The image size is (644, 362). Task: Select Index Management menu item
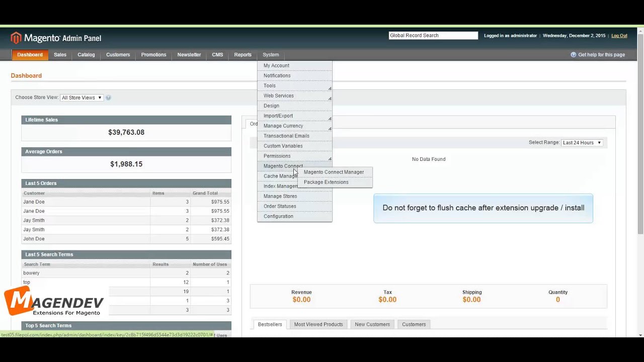278,186
